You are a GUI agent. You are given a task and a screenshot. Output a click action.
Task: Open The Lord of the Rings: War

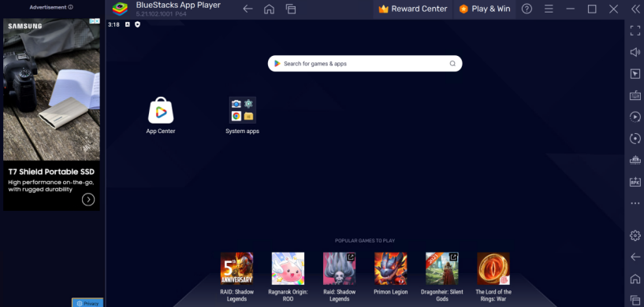pyautogui.click(x=493, y=268)
